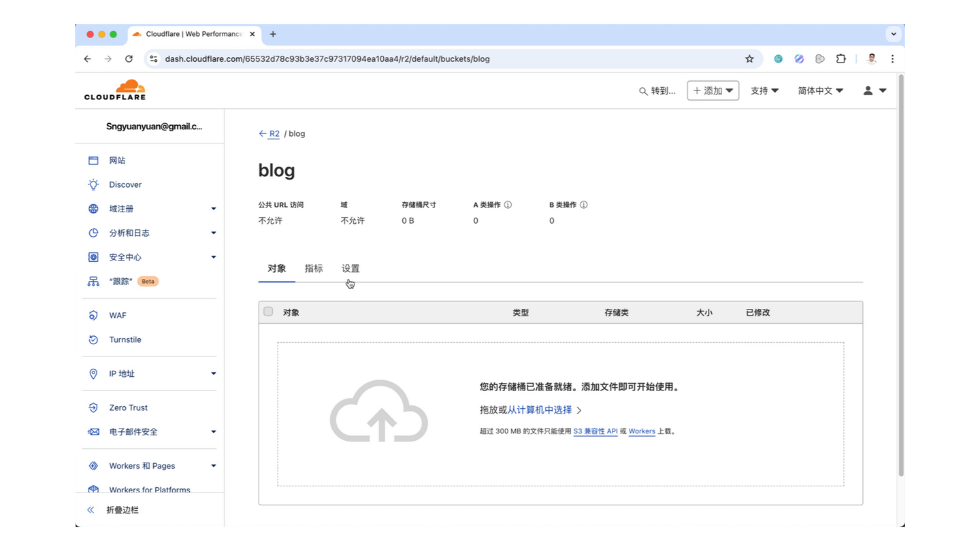
Task: Open the 简体中文 language dropdown
Action: pyautogui.click(x=820, y=90)
